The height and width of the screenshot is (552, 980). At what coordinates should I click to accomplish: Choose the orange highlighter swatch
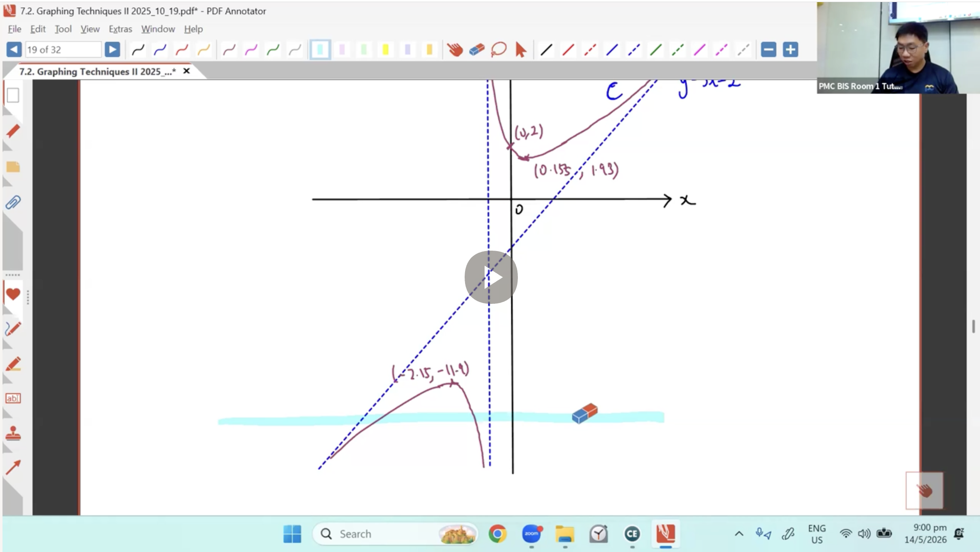[429, 50]
